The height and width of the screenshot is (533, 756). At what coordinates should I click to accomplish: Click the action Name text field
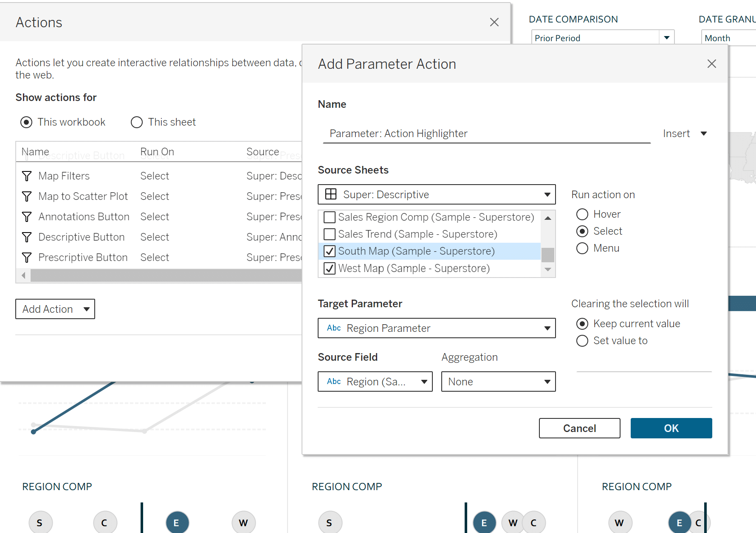[487, 134]
